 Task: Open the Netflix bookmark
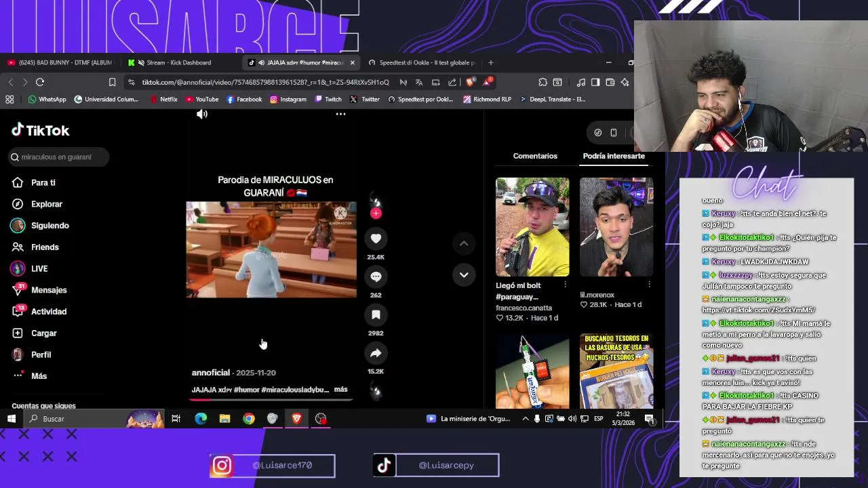(163, 99)
